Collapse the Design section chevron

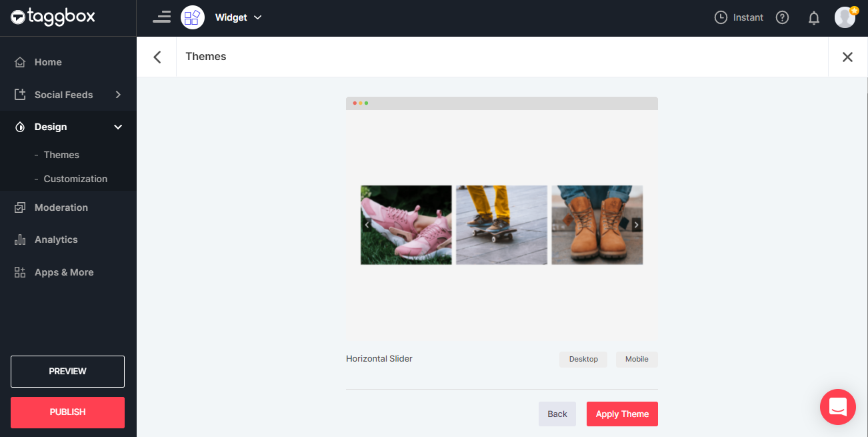point(118,127)
